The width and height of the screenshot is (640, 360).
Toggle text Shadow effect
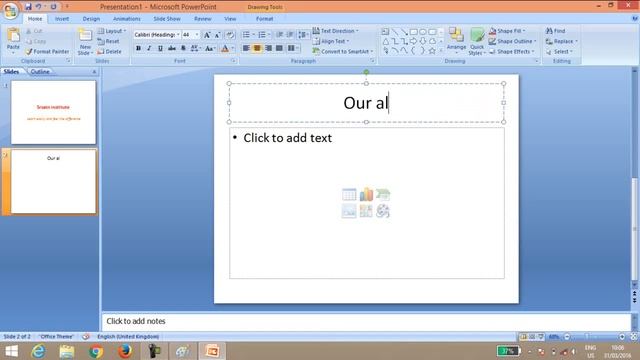pyautogui.click(x=183, y=48)
